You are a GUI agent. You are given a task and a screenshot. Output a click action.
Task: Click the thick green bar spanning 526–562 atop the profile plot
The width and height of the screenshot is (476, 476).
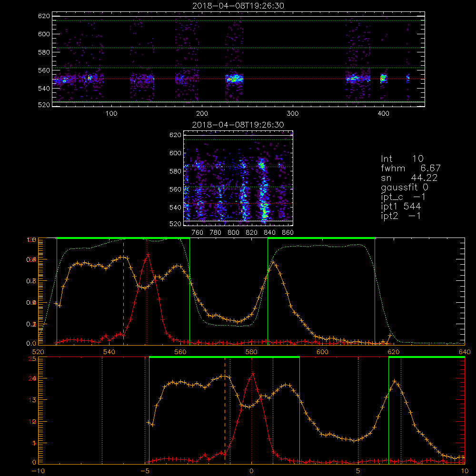pyautogui.click(x=123, y=238)
